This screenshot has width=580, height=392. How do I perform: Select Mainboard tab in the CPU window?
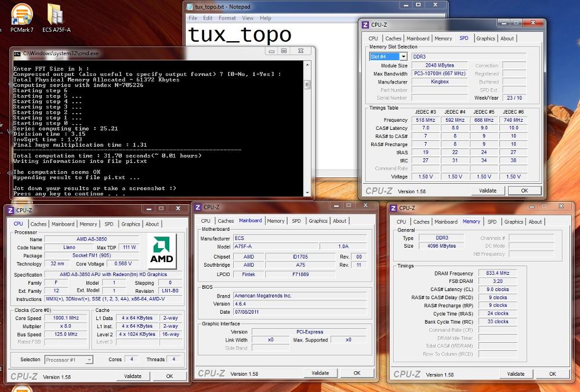click(63, 224)
